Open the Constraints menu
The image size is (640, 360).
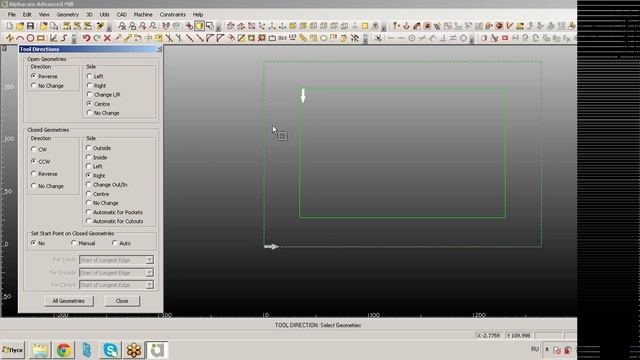(x=172, y=14)
